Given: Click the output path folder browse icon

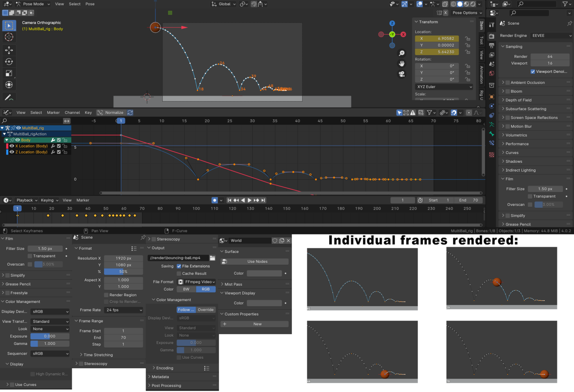Looking at the screenshot, I should click(213, 258).
